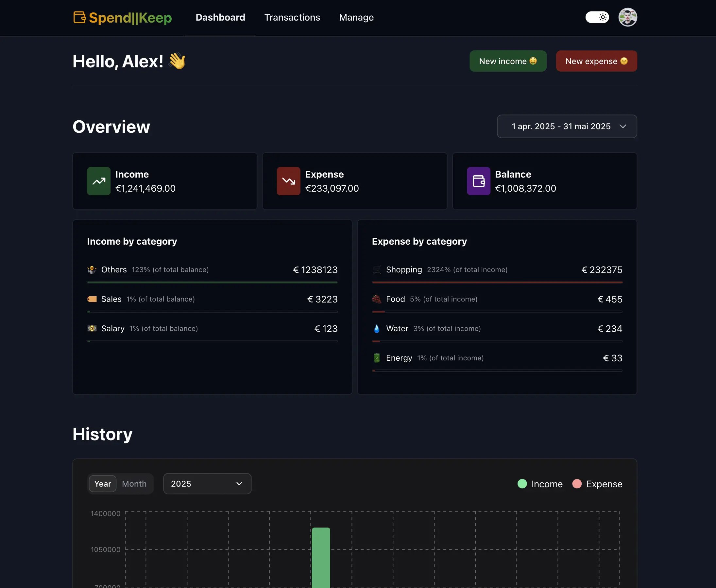This screenshot has height=588, width=716.
Task: Click the chevron in the date range box
Action: tap(622, 126)
